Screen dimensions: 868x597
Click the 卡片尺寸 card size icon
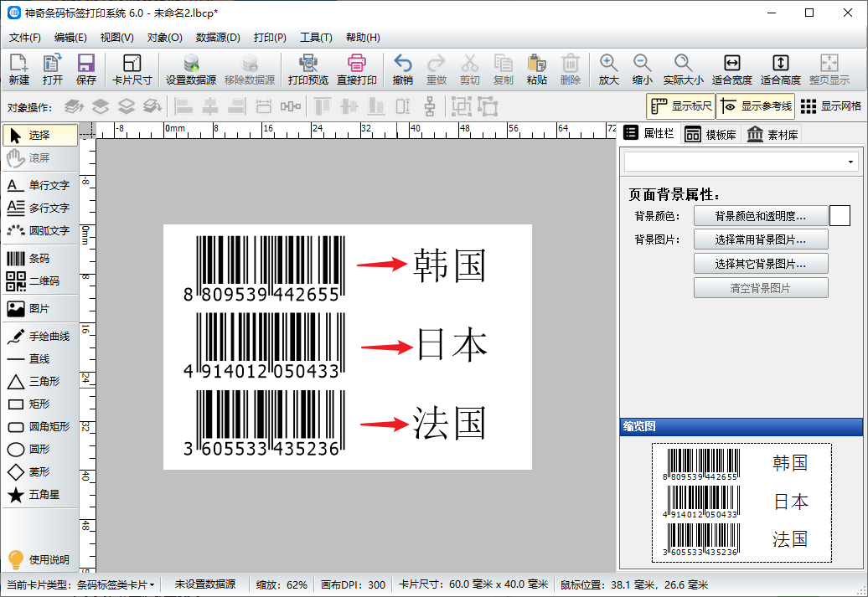(x=132, y=69)
